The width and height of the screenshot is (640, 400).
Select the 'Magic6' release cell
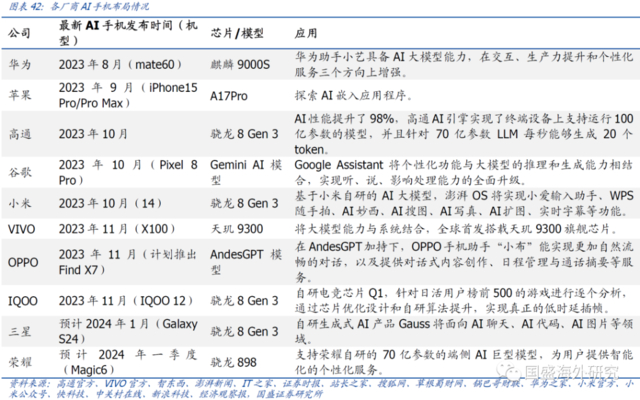(x=128, y=362)
